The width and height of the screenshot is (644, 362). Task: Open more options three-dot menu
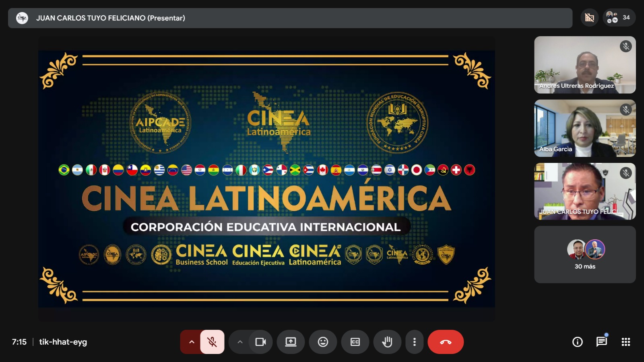(x=415, y=342)
